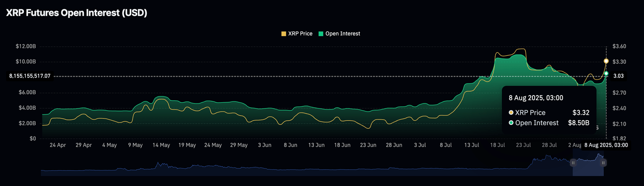This screenshot has height=186, width=644.
Task: Click the yellow XRP Price legend swatch
Action: (x=284, y=34)
